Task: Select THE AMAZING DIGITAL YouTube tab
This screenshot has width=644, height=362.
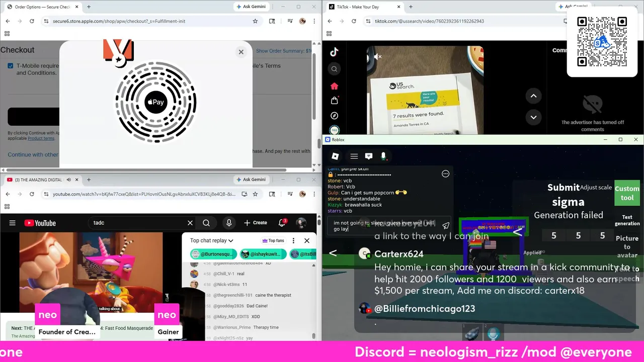Action: coord(42,179)
